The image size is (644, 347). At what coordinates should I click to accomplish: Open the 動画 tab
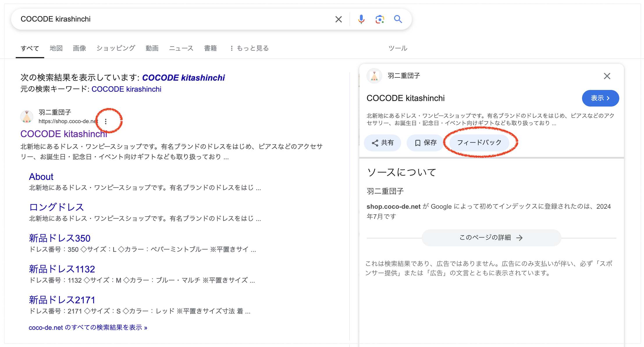click(152, 48)
